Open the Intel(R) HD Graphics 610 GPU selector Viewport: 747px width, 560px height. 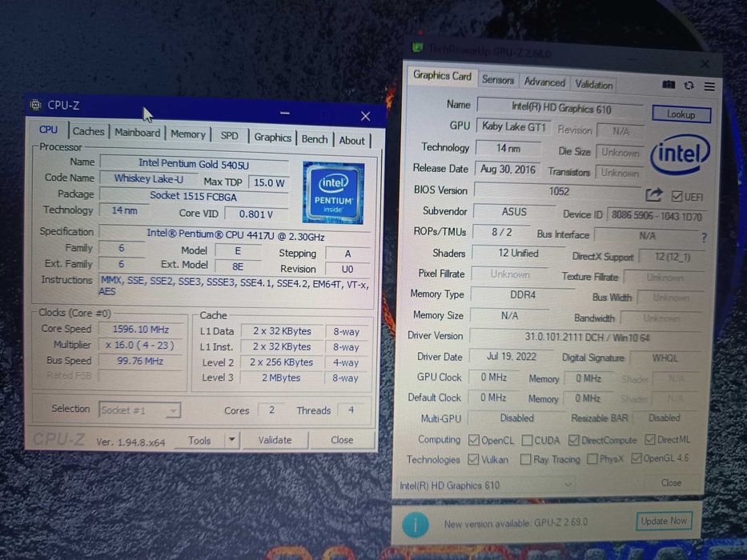tap(485, 486)
